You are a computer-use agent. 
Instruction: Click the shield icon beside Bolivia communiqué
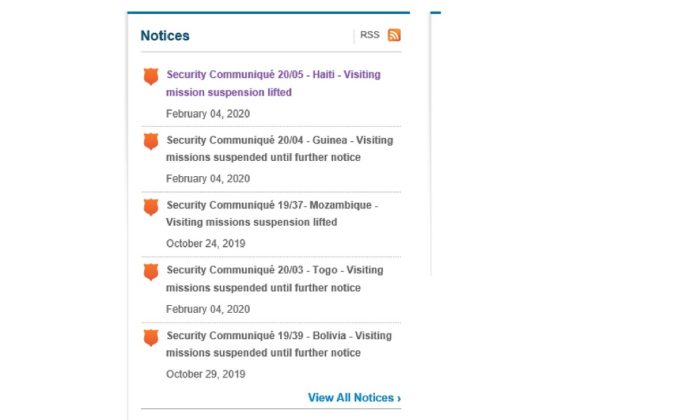(151, 337)
